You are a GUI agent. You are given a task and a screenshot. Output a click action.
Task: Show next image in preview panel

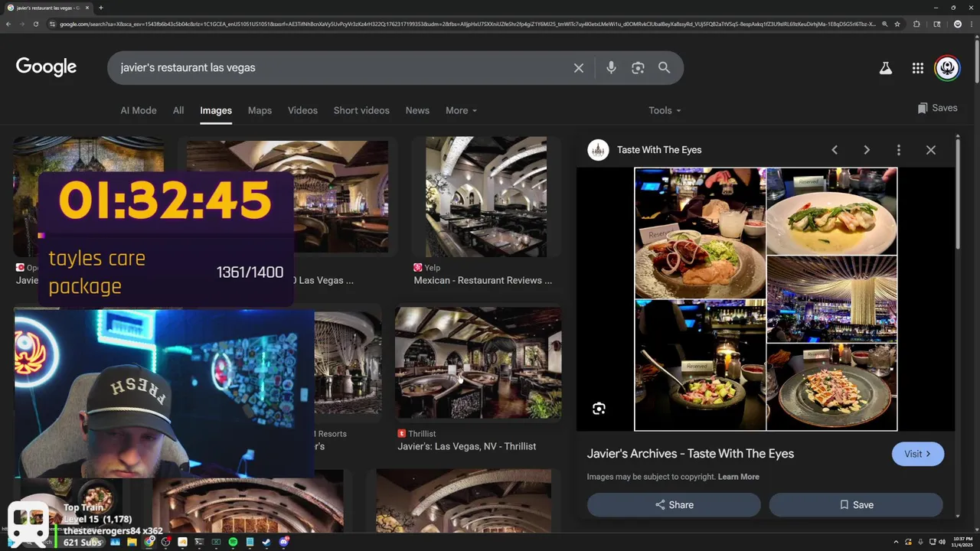[x=867, y=150]
